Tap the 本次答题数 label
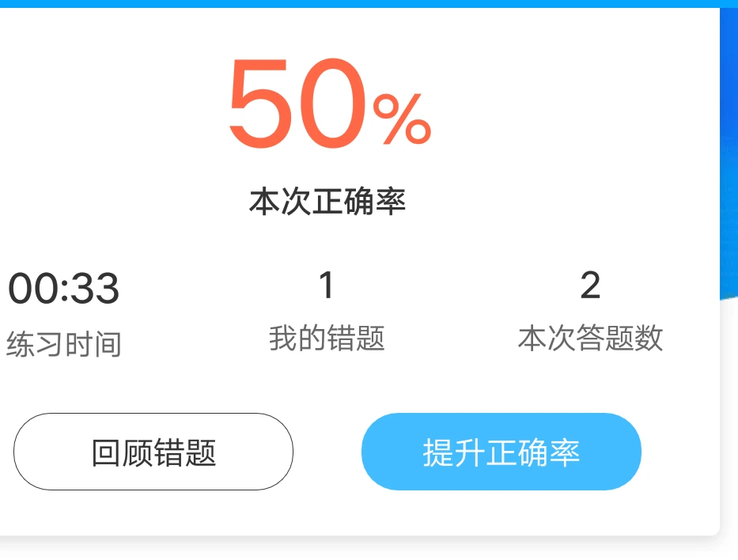The image size is (738, 560). point(590,339)
